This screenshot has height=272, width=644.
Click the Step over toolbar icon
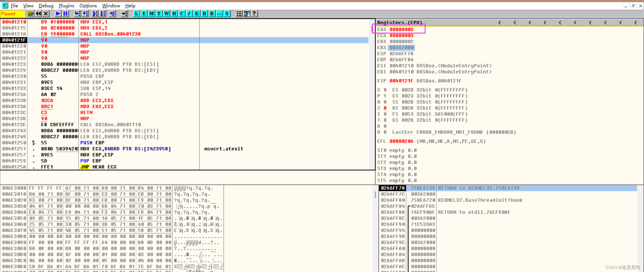[x=85, y=14]
